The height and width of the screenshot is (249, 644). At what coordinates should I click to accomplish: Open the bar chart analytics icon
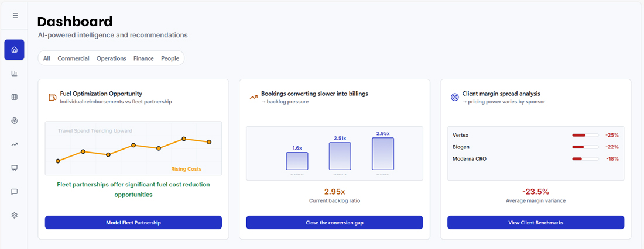click(x=14, y=74)
